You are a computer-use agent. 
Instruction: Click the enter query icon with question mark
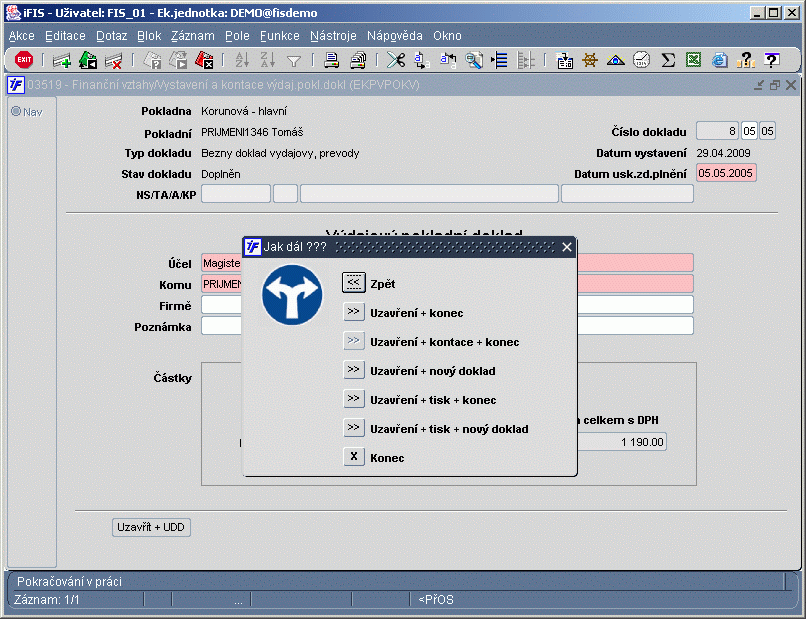[x=152, y=61]
